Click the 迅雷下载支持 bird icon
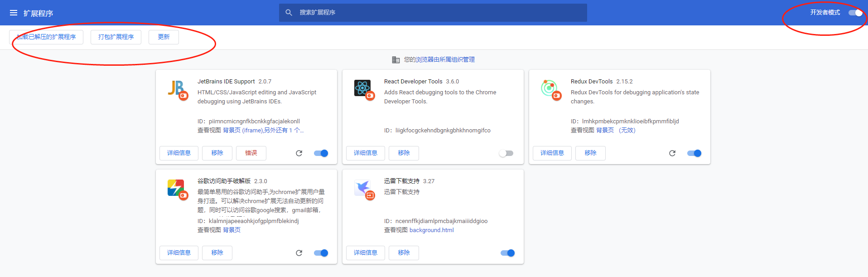Image resolution: width=868 pixels, height=277 pixels. pyautogui.click(x=363, y=189)
